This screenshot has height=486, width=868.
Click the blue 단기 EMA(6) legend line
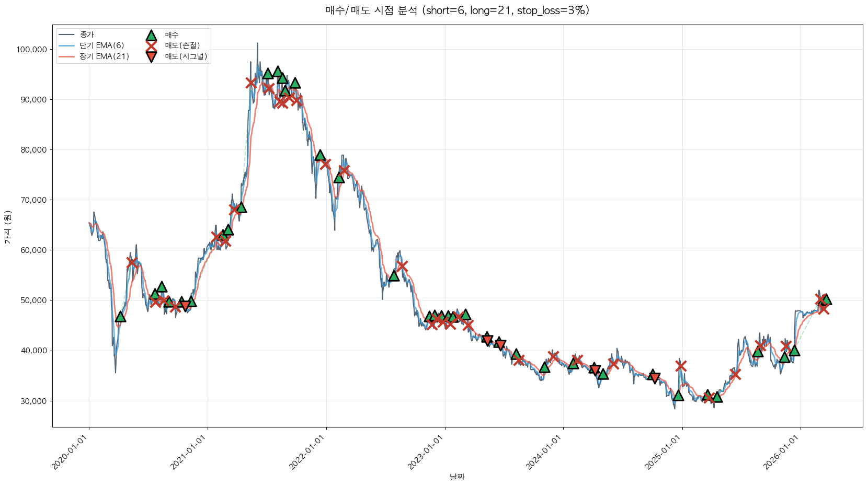pyautogui.click(x=67, y=46)
